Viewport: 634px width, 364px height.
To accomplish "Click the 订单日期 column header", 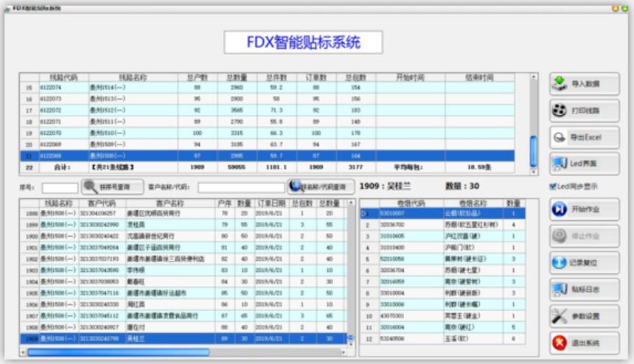I will pos(271,203).
